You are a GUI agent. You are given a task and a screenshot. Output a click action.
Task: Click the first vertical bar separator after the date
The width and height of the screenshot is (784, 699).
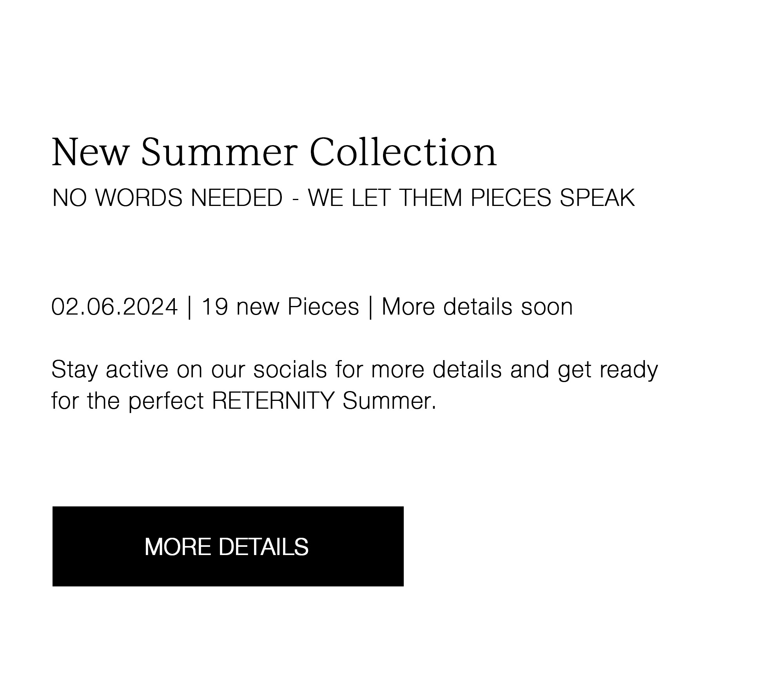[190, 307]
